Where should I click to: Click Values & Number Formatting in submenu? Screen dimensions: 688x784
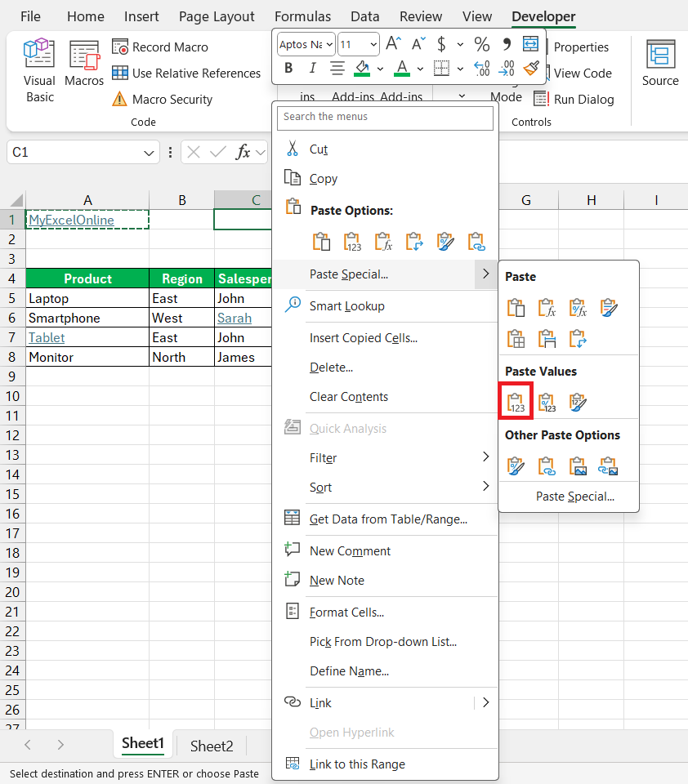[547, 402]
